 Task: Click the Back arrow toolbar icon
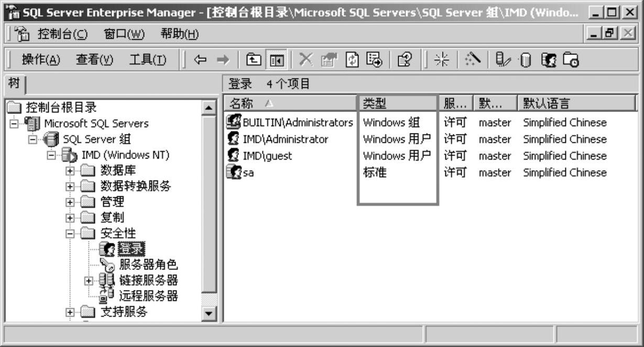pos(200,60)
